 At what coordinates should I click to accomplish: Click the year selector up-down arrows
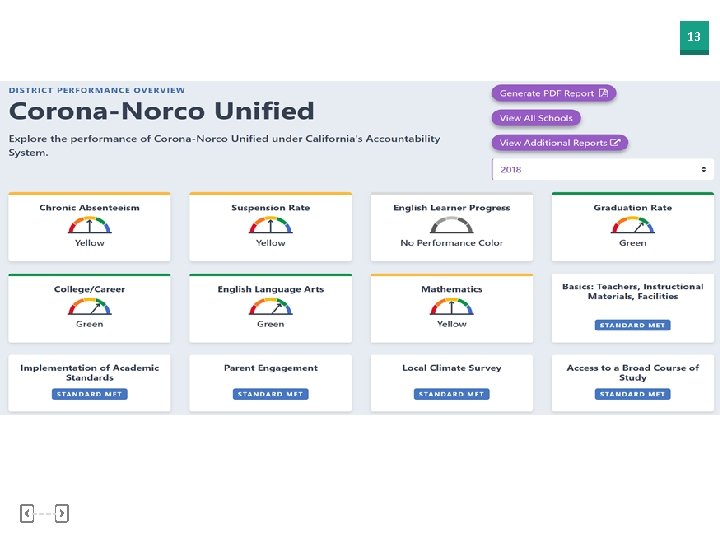(x=704, y=170)
